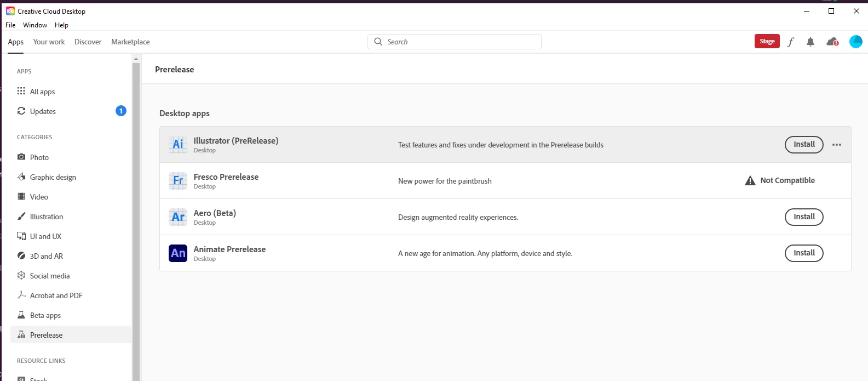Viewport: 868px width, 381px height.
Task: Select the Prerelease category label
Action: click(x=47, y=335)
